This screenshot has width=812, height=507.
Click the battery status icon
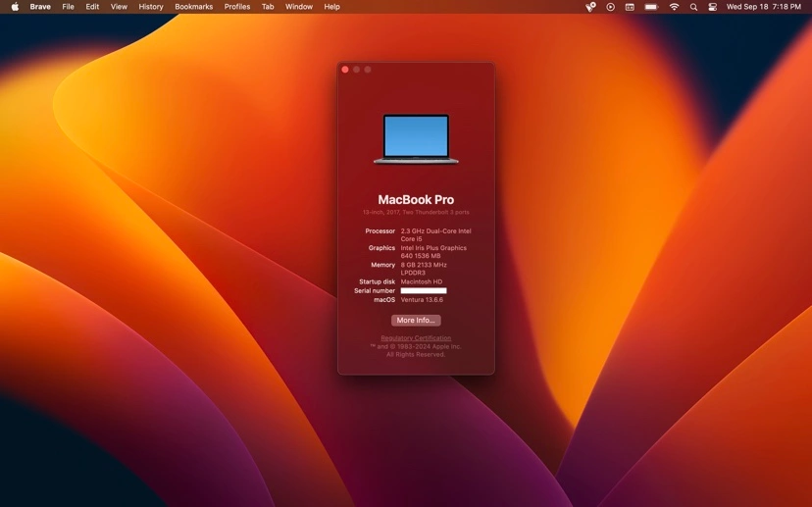pyautogui.click(x=651, y=7)
